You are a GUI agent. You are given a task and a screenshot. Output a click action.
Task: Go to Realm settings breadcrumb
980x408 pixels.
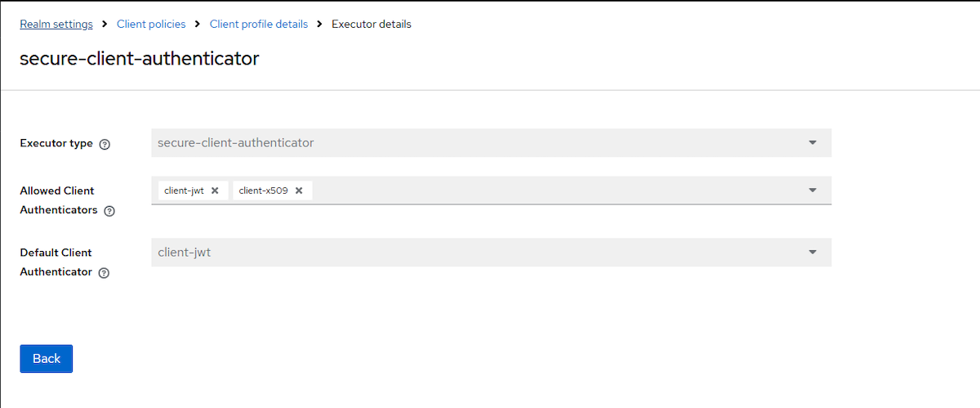click(x=56, y=25)
